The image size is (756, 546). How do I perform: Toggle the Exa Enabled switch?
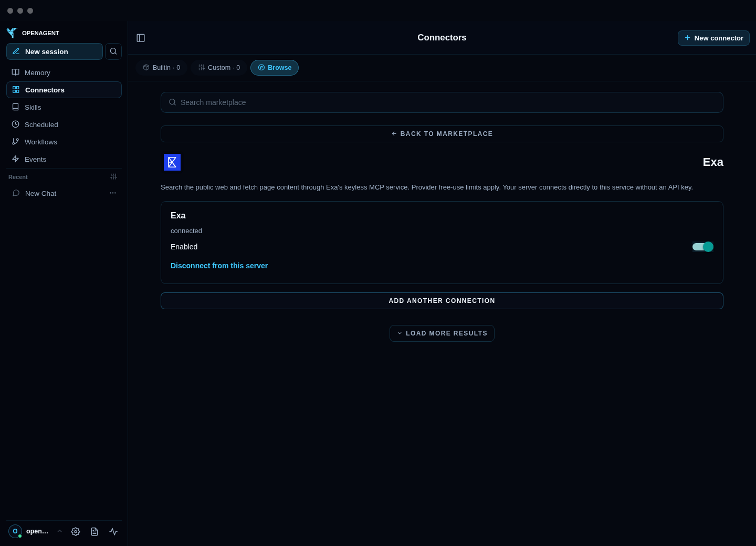703,247
